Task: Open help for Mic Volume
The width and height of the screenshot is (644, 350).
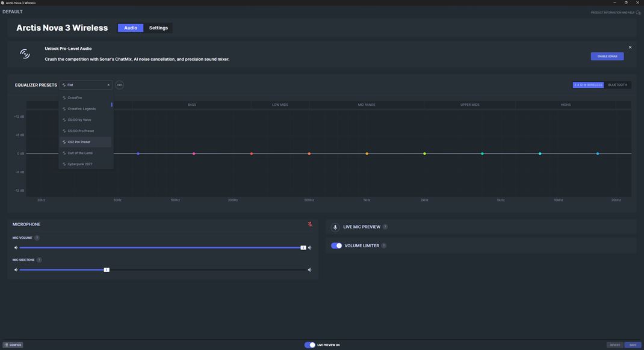Action: [x=37, y=238]
